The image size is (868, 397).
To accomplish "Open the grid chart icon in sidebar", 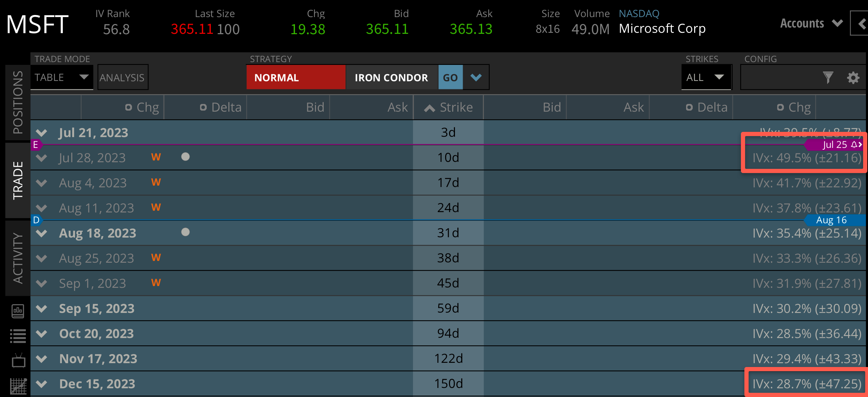I will pos(18,386).
